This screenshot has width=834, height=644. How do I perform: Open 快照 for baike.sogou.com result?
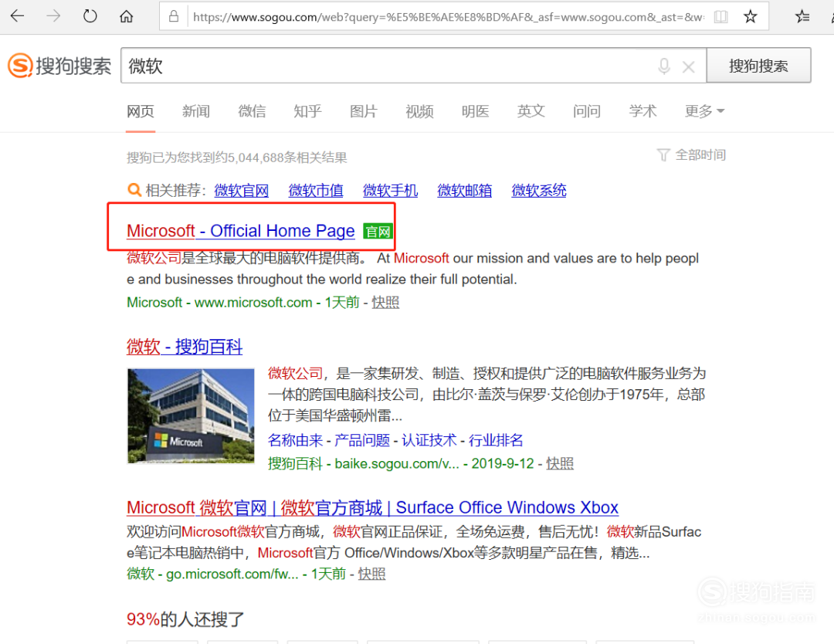click(560, 464)
